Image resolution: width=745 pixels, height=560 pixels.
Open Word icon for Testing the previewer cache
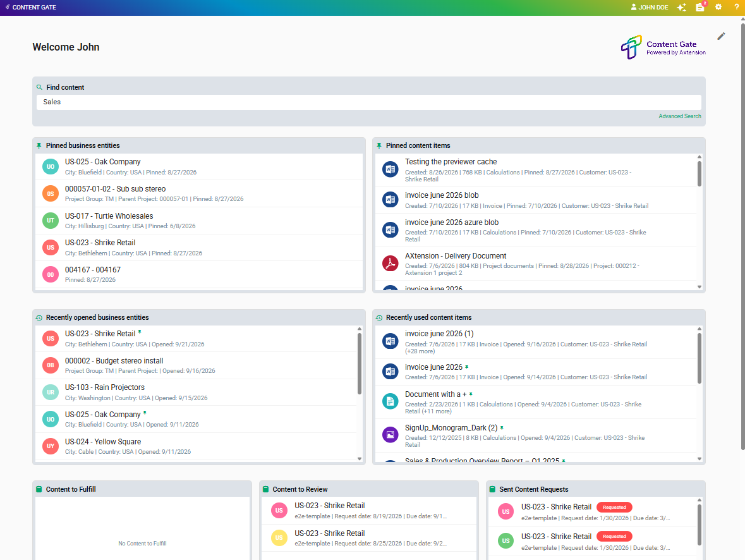pyautogui.click(x=391, y=169)
